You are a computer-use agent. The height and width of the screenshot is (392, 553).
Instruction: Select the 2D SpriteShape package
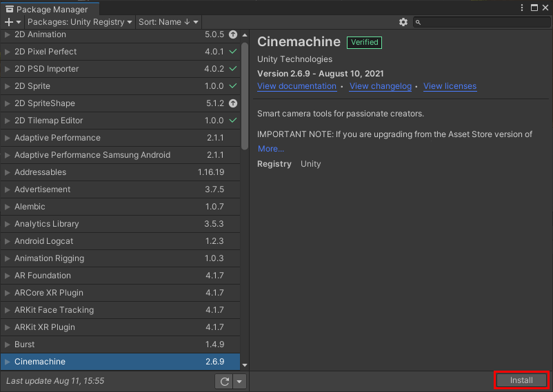[x=120, y=103]
